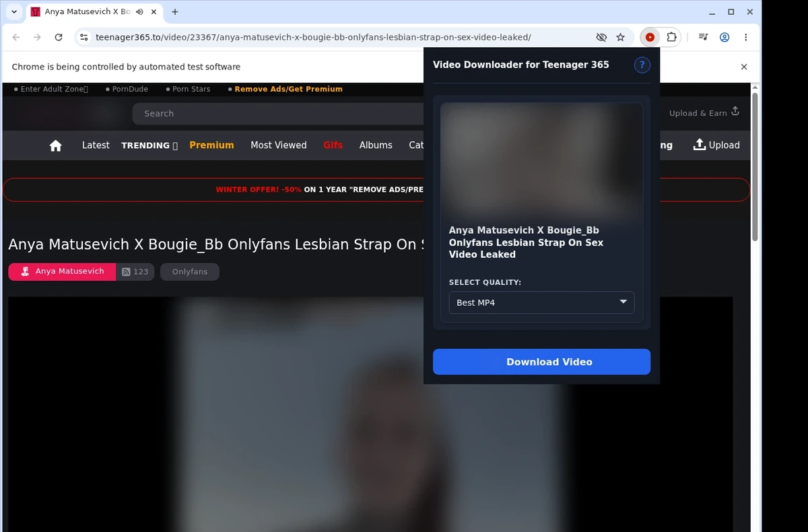808x532 pixels.
Task: Reload the current page
Action: 59,38
